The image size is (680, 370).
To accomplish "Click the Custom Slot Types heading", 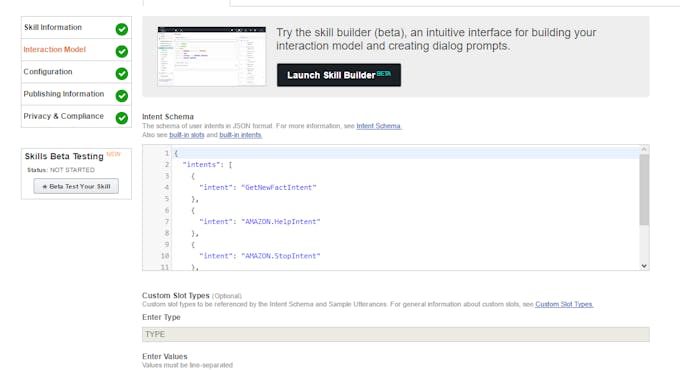I will point(176,295).
